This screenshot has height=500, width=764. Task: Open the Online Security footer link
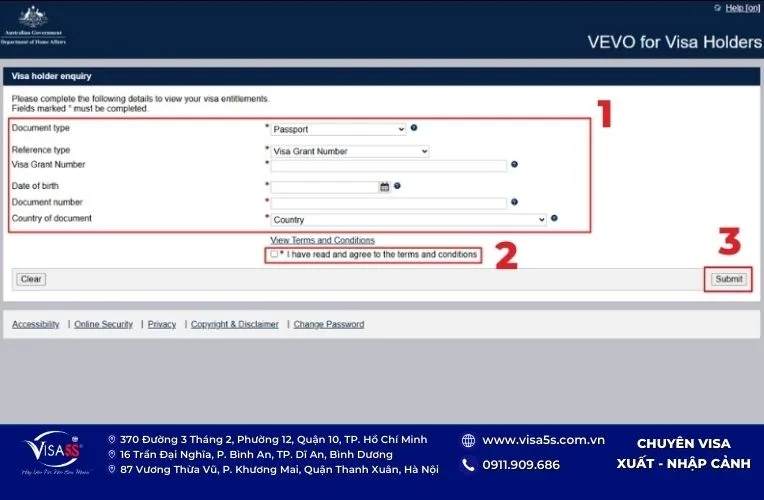pos(103,324)
